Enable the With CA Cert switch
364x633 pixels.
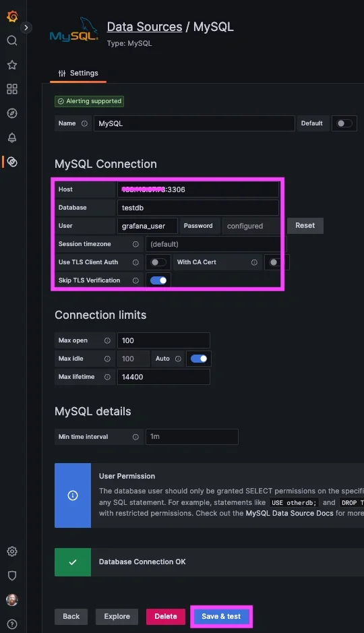click(x=277, y=262)
